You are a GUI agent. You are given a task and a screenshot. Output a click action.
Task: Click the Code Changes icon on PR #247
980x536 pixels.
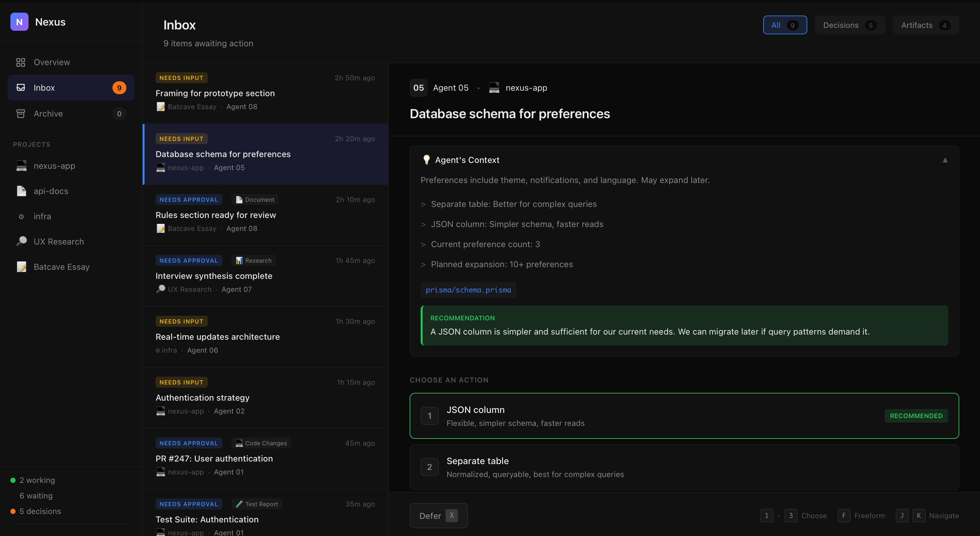click(238, 443)
